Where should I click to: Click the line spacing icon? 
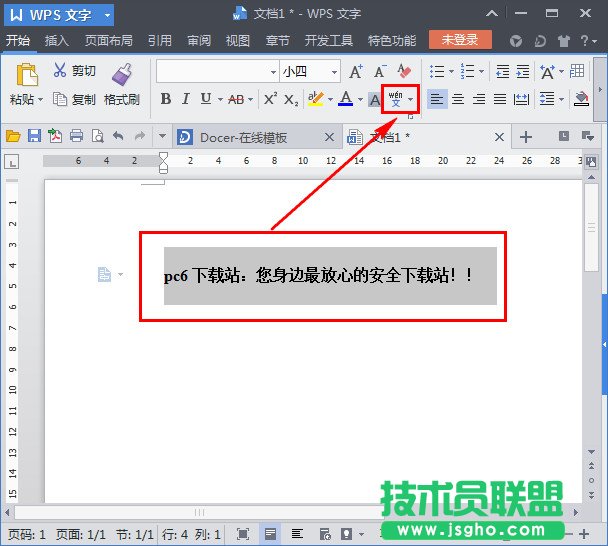pos(547,99)
